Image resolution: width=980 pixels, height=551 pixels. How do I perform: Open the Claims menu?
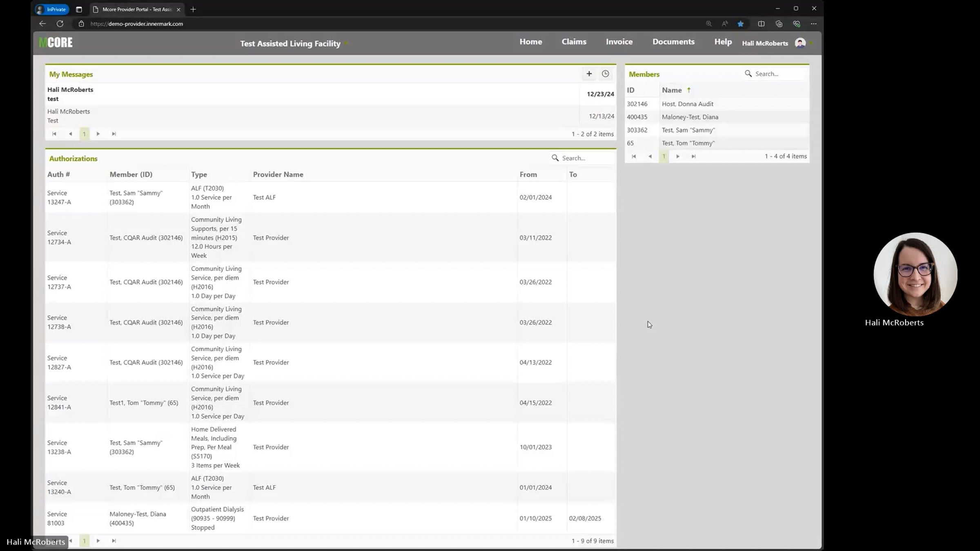coord(574,42)
